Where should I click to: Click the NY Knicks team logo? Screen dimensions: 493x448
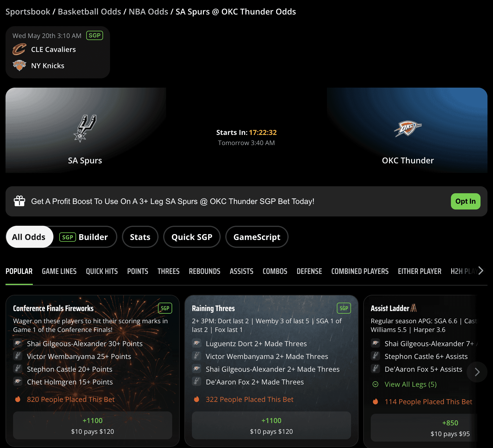pyautogui.click(x=19, y=66)
